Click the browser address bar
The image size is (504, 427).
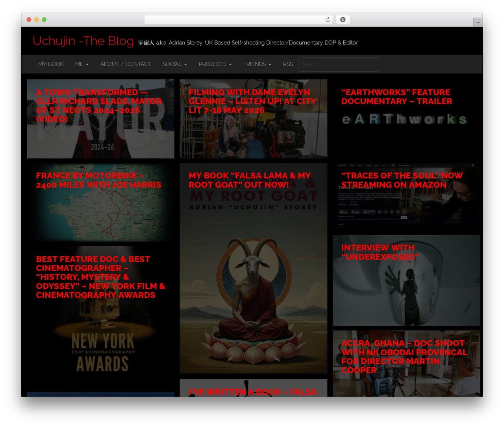coord(238,20)
